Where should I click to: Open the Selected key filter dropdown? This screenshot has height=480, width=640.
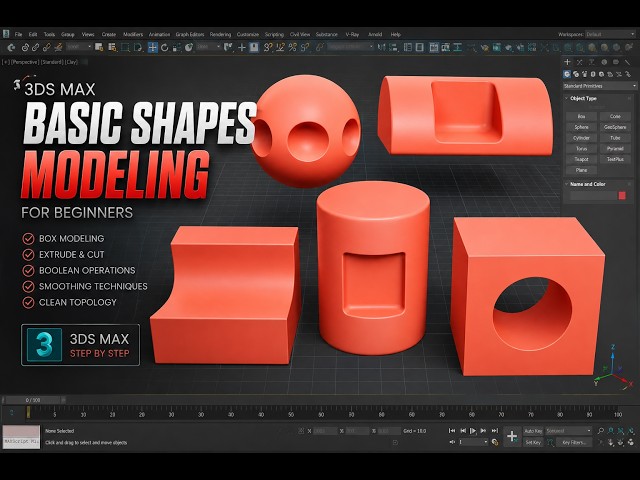pyautogui.click(x=569, y=431)
